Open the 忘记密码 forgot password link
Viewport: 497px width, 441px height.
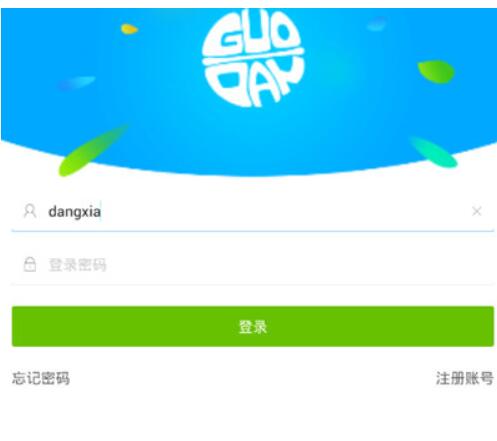(x=41, y=378)
